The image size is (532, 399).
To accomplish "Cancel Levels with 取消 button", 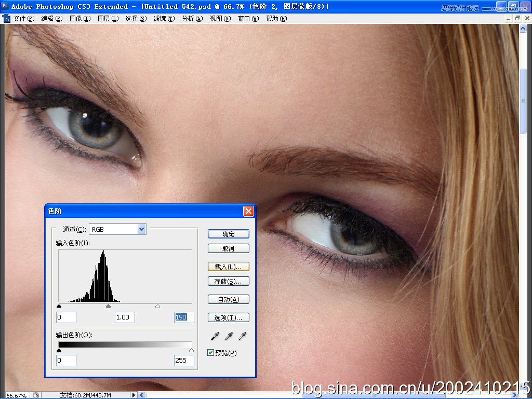I will point(229,248).
